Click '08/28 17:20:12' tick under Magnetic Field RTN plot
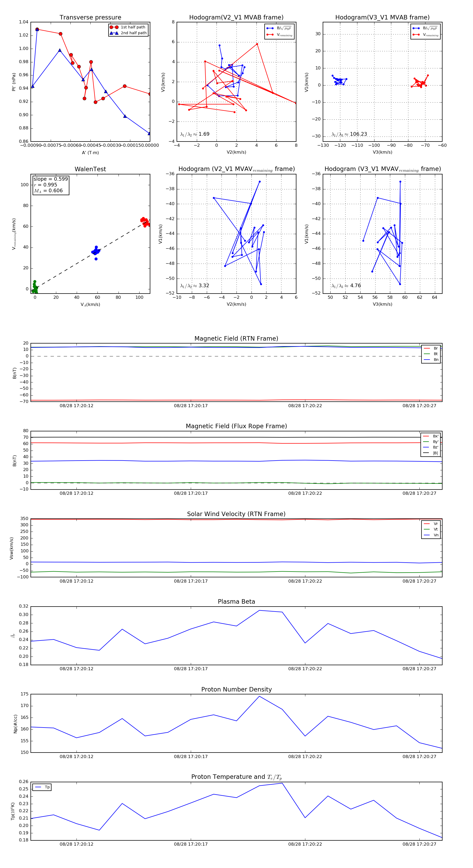Screen dimensions: 473x868 [76, 406]
